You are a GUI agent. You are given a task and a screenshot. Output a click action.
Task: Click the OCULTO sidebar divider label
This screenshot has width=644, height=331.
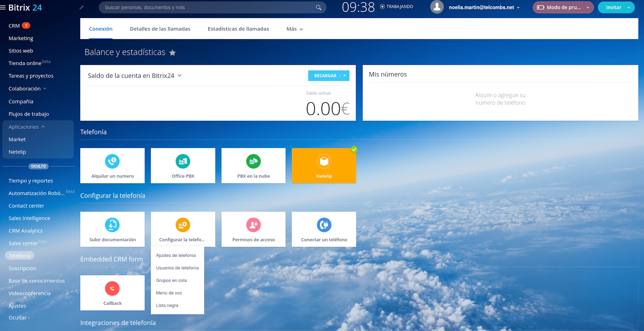pos(38,166)
